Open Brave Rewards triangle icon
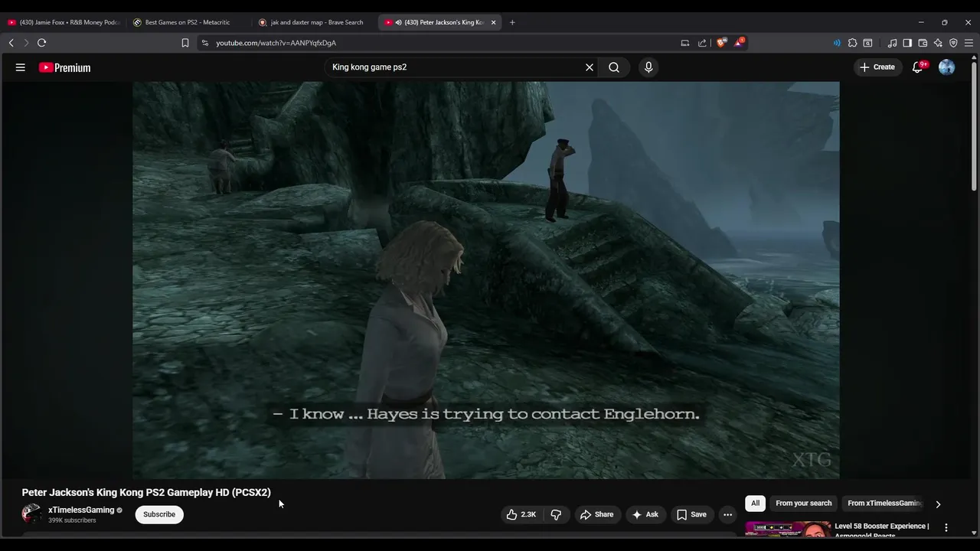 739,43
